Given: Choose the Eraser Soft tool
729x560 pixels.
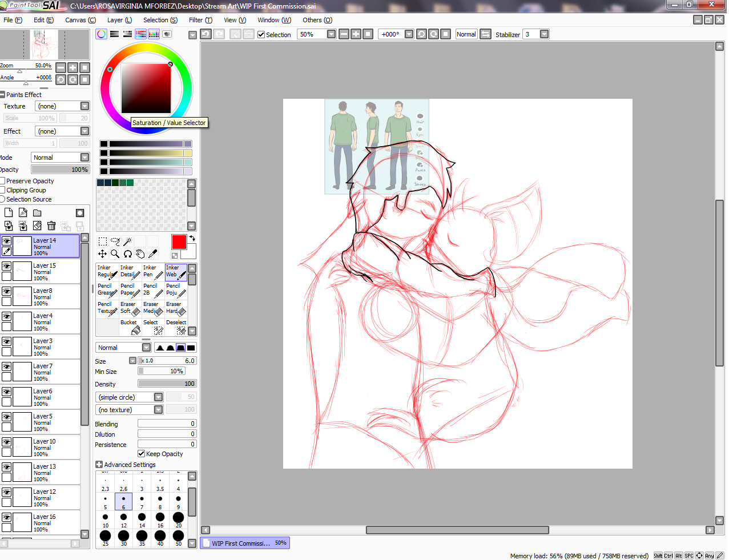Looking at the screenshot, I should pyautogui.click(x=130, y=308).
